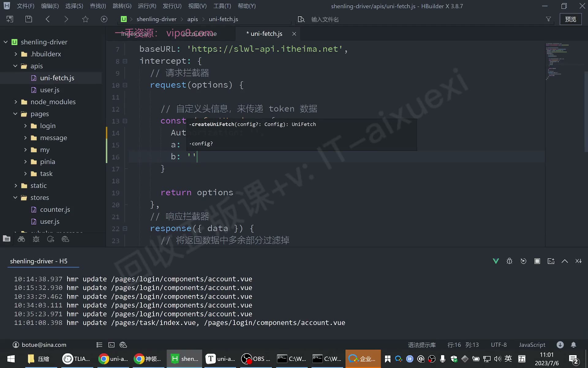
Task: Open counter.js in stores folder
Action: [x=55, y=209]
